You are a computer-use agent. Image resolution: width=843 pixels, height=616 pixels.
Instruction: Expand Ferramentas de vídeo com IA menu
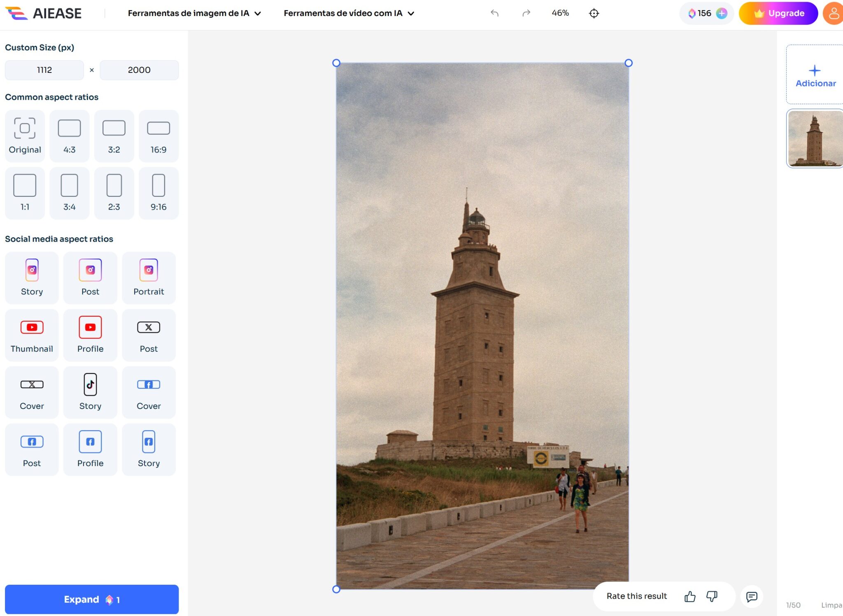tap(349, 13)
